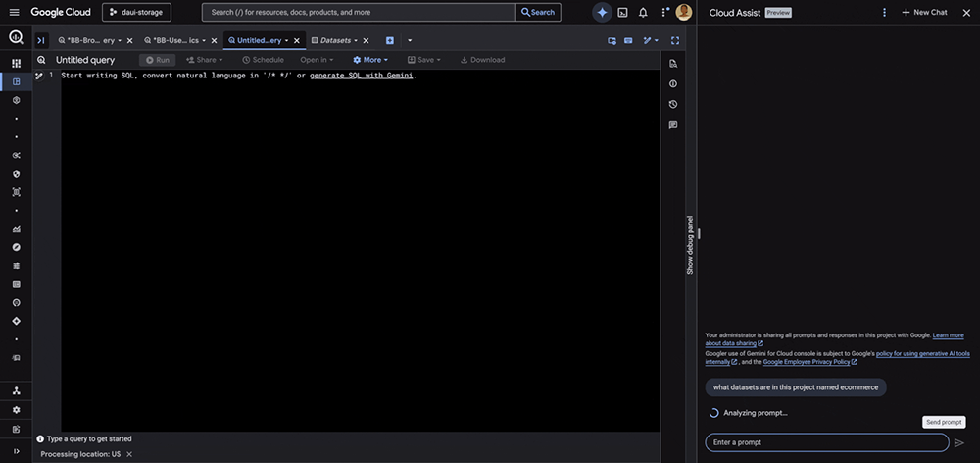The width and height of the screenshot is (980, 463).
Task: Click the BigQuery settings gear in left sidebar
Action: click(x=16, y=409)
